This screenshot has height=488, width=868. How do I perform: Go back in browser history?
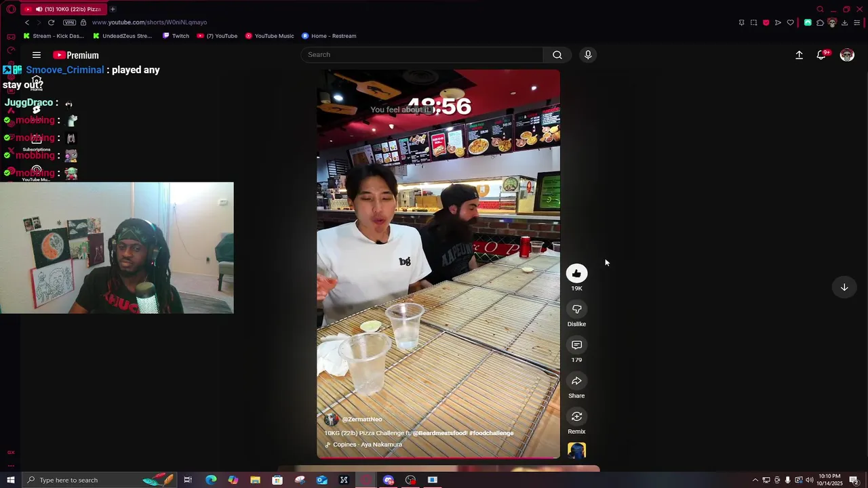click(27, 22)
